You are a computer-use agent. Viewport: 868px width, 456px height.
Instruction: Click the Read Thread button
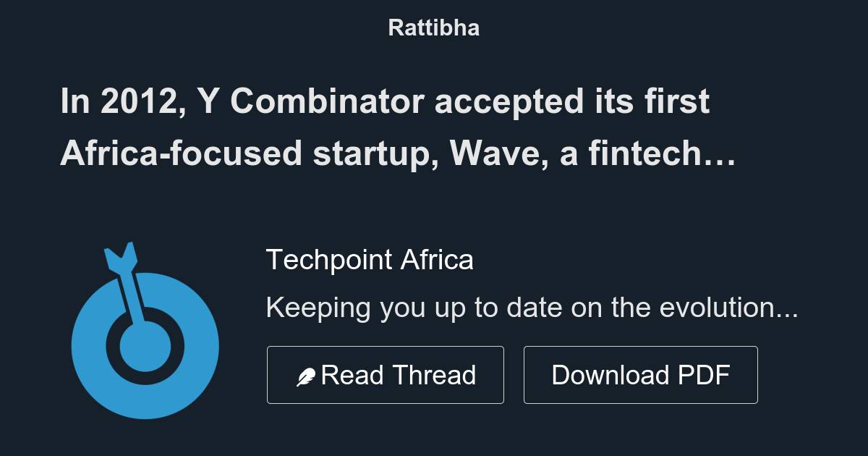point(386,374)
